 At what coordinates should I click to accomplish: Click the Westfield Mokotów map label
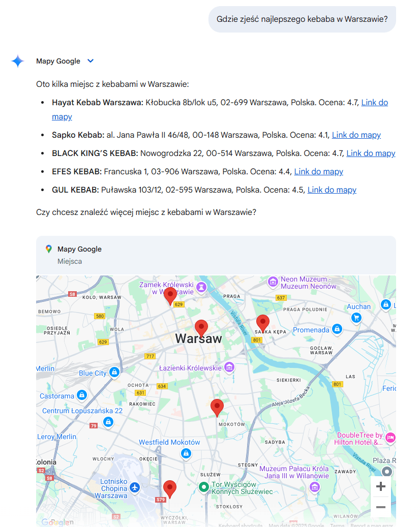[x=169, y=442]
